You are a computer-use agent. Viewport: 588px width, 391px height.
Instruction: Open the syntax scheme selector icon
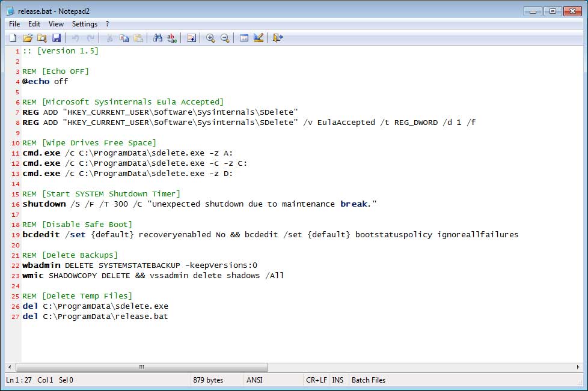[244, 38]
